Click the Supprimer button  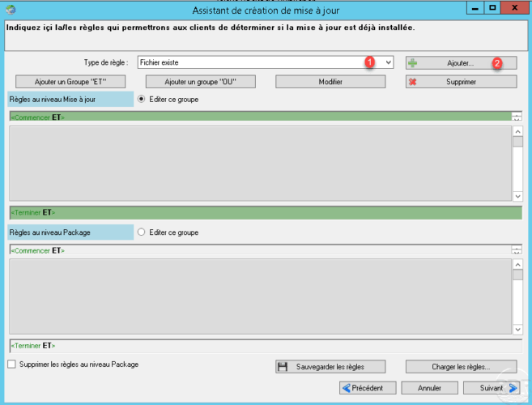click(x=461, y=82)
